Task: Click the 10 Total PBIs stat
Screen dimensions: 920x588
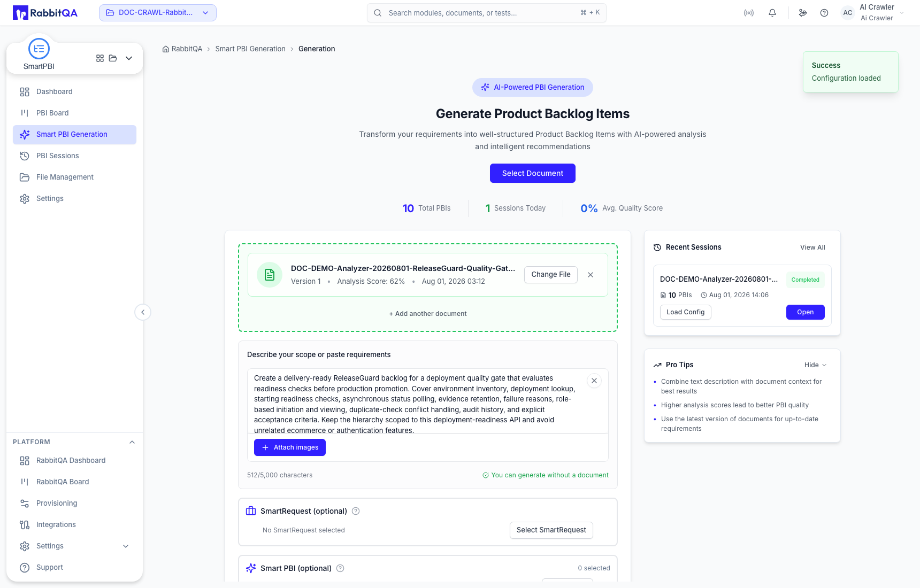Action: [426, 208]
